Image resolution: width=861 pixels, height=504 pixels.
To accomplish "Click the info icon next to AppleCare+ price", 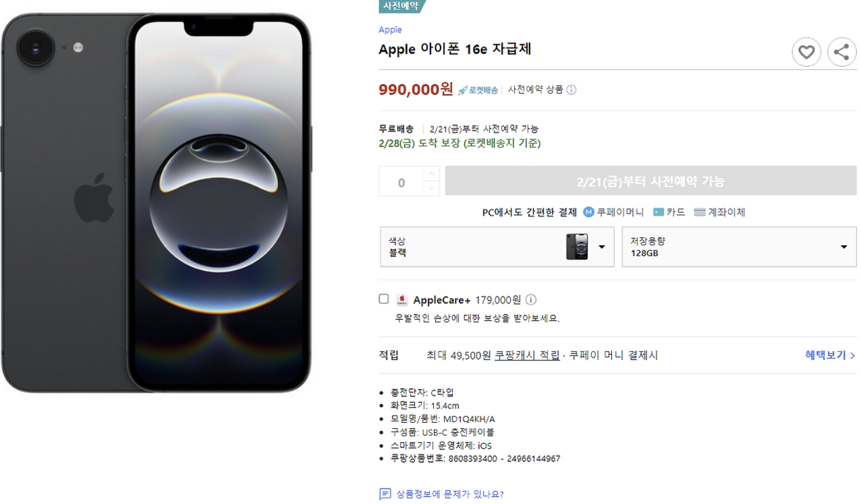I will pyautogui.click(x=531, y=299).
